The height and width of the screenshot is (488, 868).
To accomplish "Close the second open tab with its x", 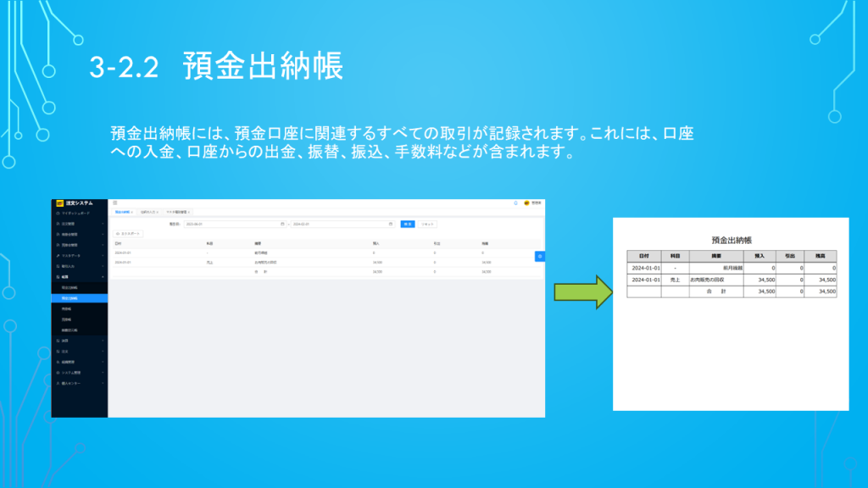I will tap(157, 212).
